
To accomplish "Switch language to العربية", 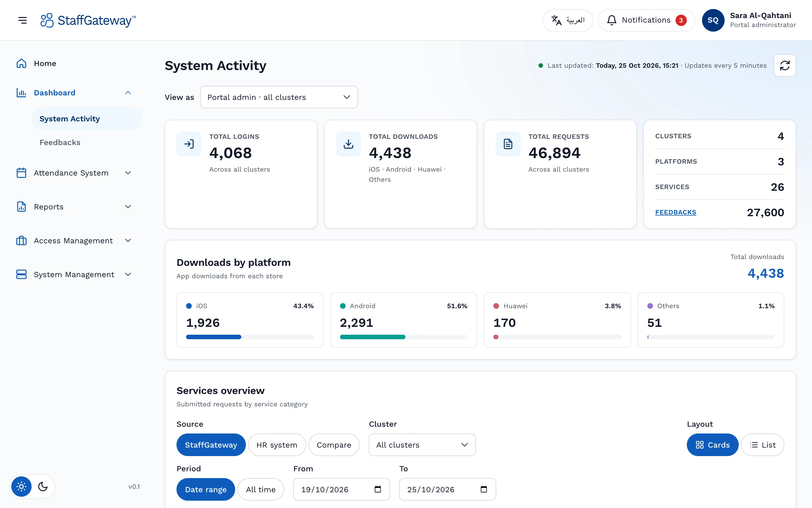I will [568, 20].
